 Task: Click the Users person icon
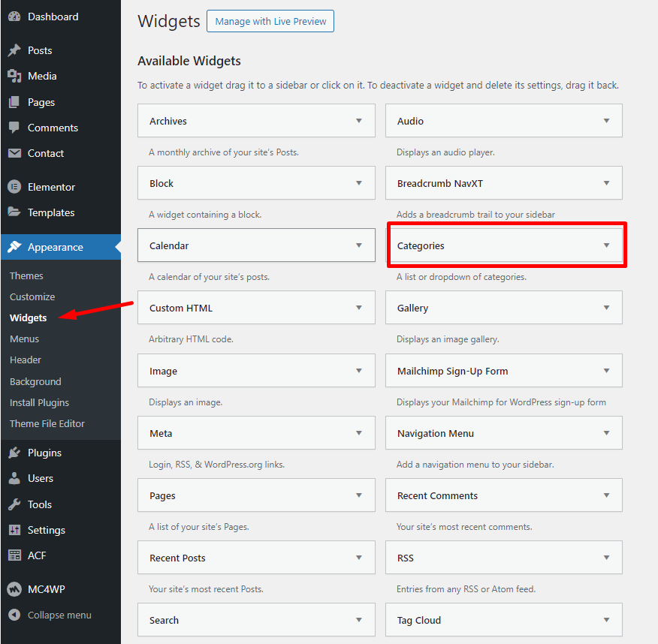(x=14, y=478)
